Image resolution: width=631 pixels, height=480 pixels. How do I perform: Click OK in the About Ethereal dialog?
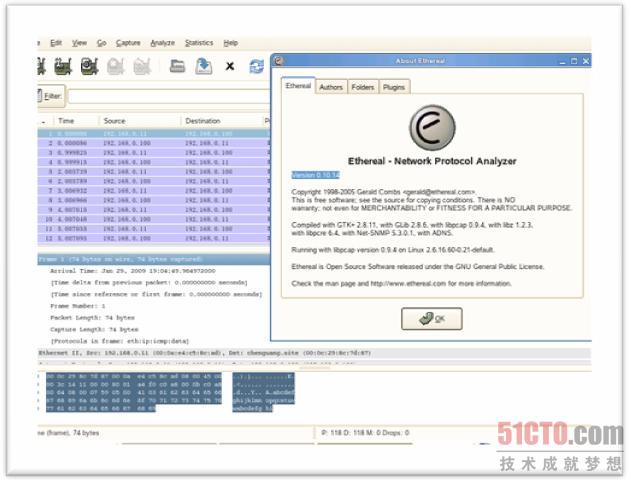(431, 319)
